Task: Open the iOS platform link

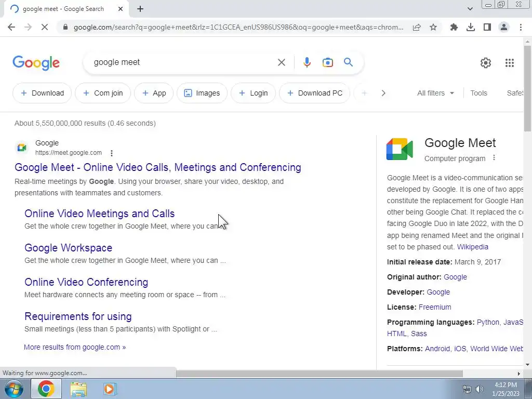Action: 460,349
